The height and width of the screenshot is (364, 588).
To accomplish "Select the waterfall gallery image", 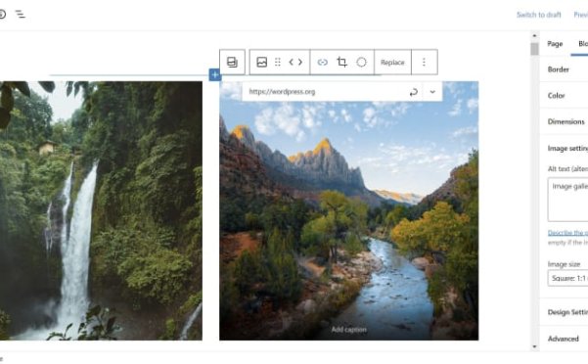I will point(101,210).
